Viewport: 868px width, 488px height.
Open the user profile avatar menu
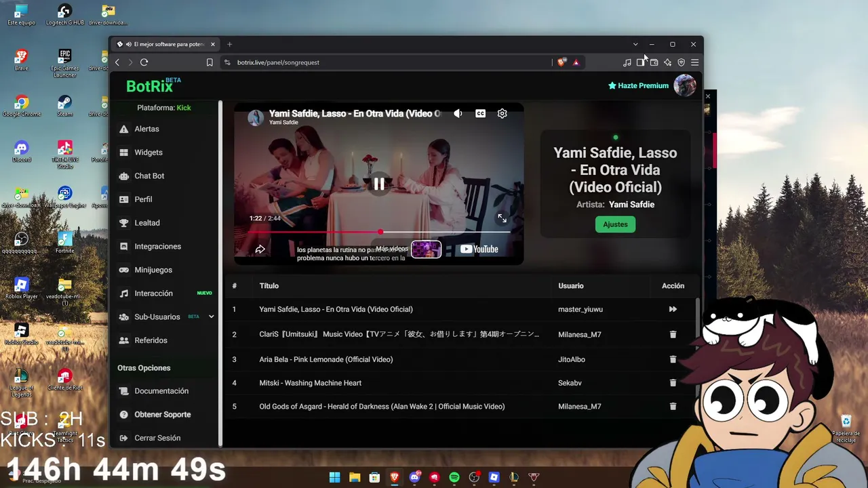[685, 85]
